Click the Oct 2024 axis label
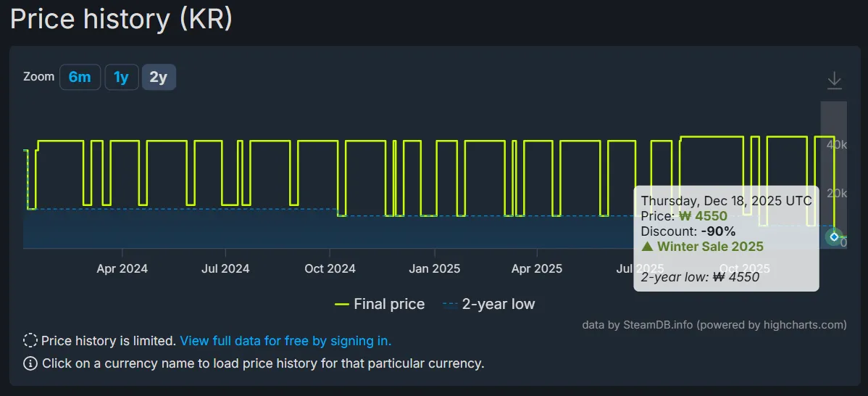The height and width of the screenshot is (396, 868). tap(330, 269)
